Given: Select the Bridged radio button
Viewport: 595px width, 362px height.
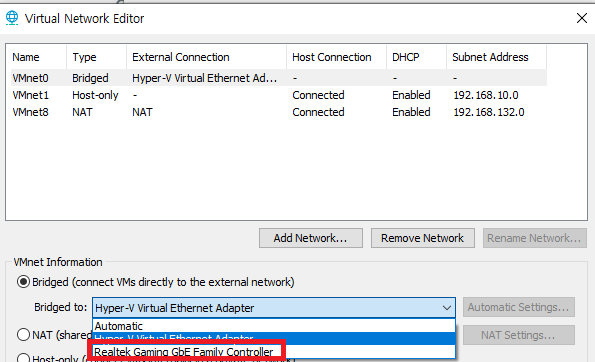Looking at the screenshot, I should click(24, 282).
